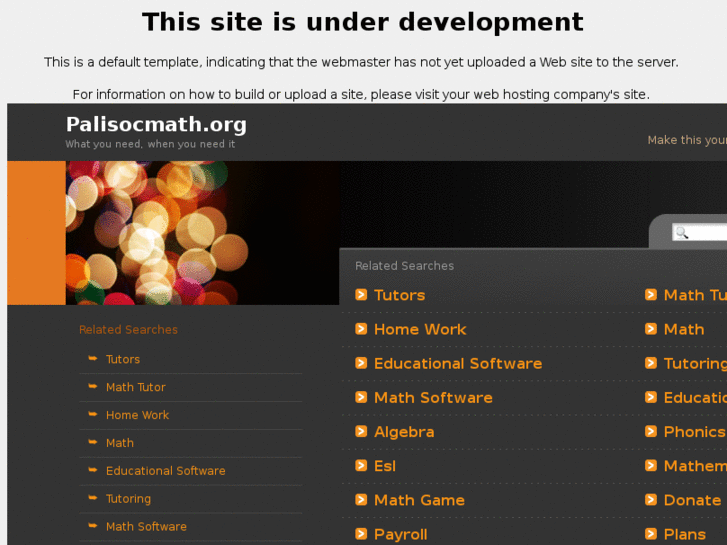Click the orange arrow icon beside Math Game
Image resolution: width=727 pixels, height=545 pixels.
[361, 500]
